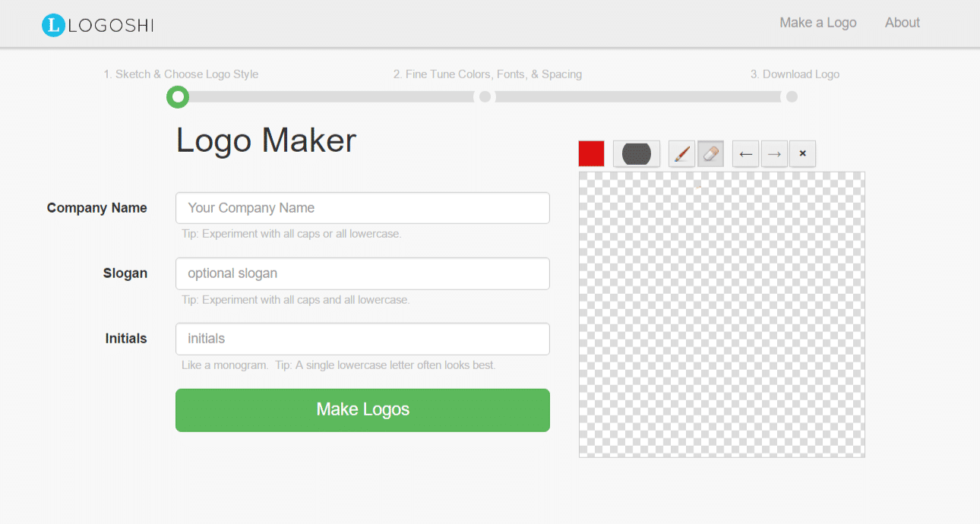This screenshot has width=980, height=524.
Task: Open the red color swatch picker
Action: click(591, 153)
